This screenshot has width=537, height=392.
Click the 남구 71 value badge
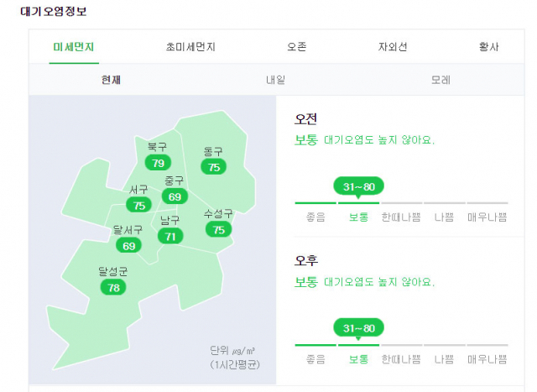[170, 236]
